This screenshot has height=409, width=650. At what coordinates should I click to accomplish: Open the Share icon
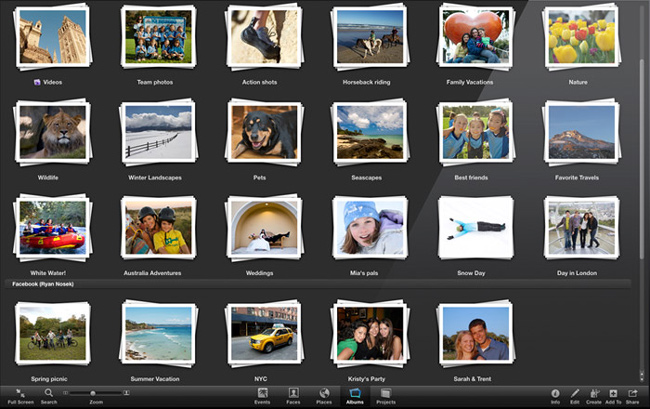click(x=633, y=393)
